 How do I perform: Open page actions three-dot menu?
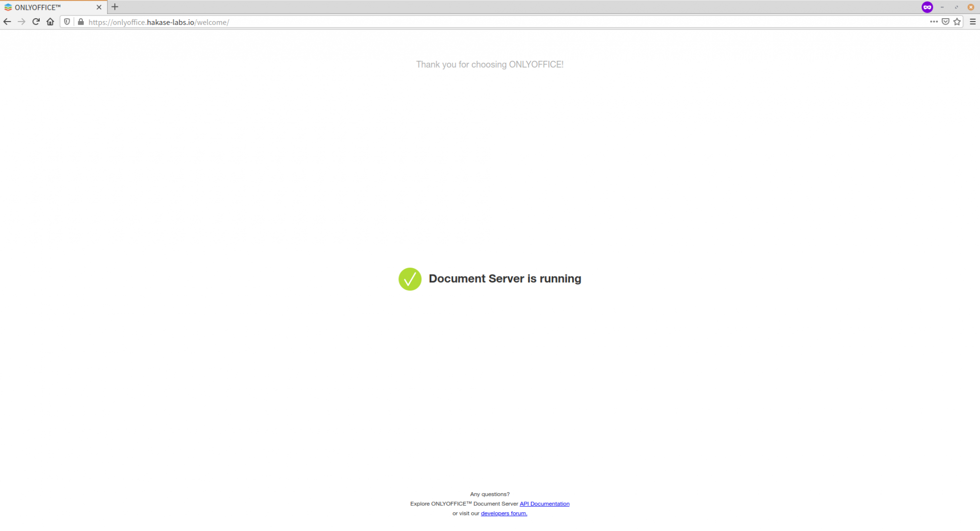click(933, 22)
